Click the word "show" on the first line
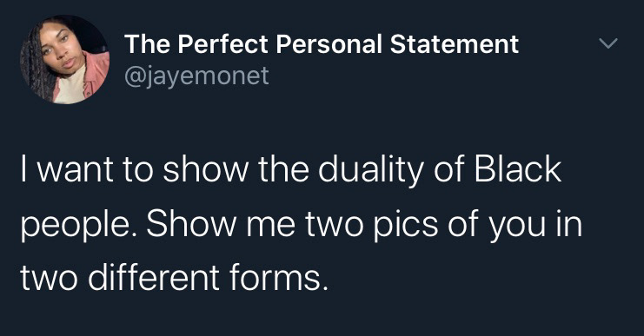 205,169
